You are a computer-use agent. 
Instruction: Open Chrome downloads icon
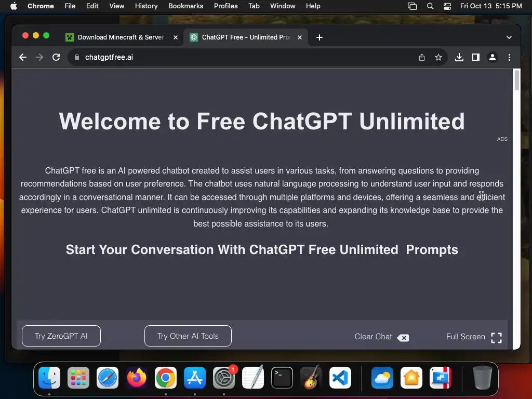(x=459, y=57)
